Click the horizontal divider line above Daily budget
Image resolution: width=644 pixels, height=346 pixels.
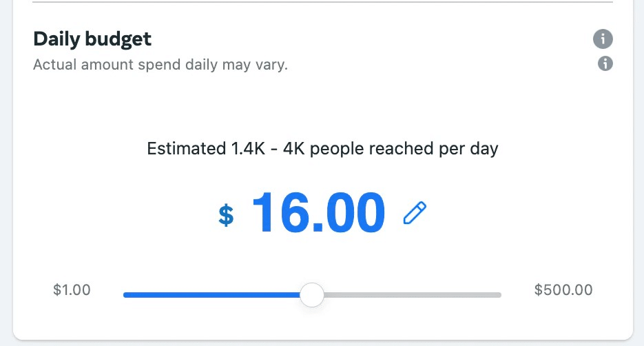[x=322, y=2]
